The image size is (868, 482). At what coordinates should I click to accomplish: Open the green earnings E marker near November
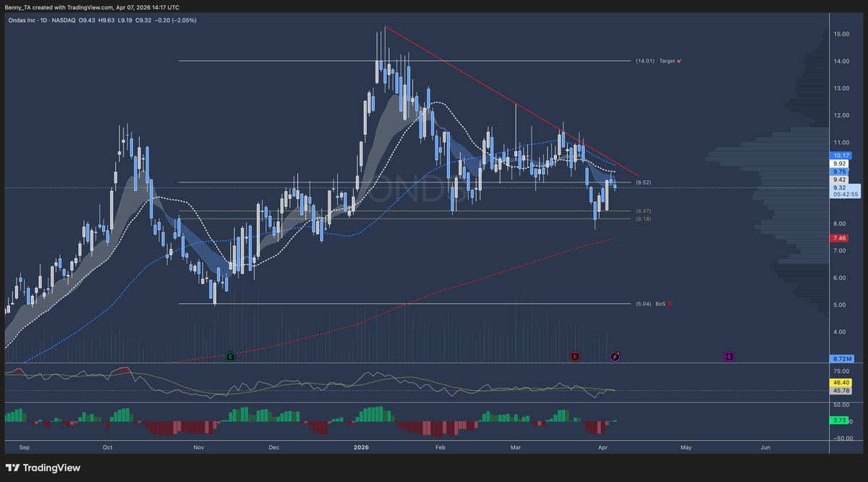coord(231,356)
